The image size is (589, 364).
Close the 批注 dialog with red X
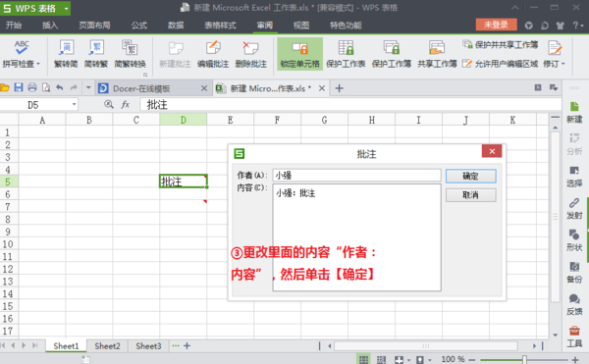(492, 151)
